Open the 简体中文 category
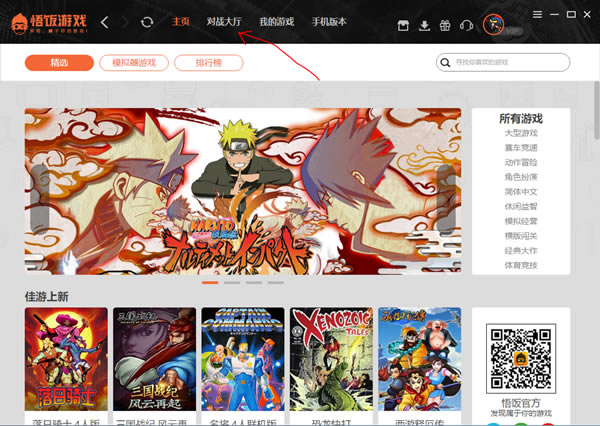 point(521,192)
